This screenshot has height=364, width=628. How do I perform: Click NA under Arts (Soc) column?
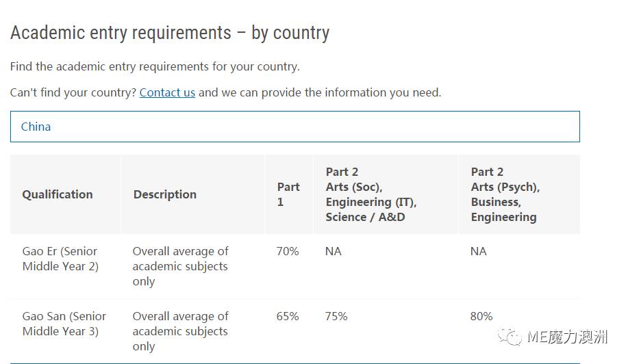334,251
